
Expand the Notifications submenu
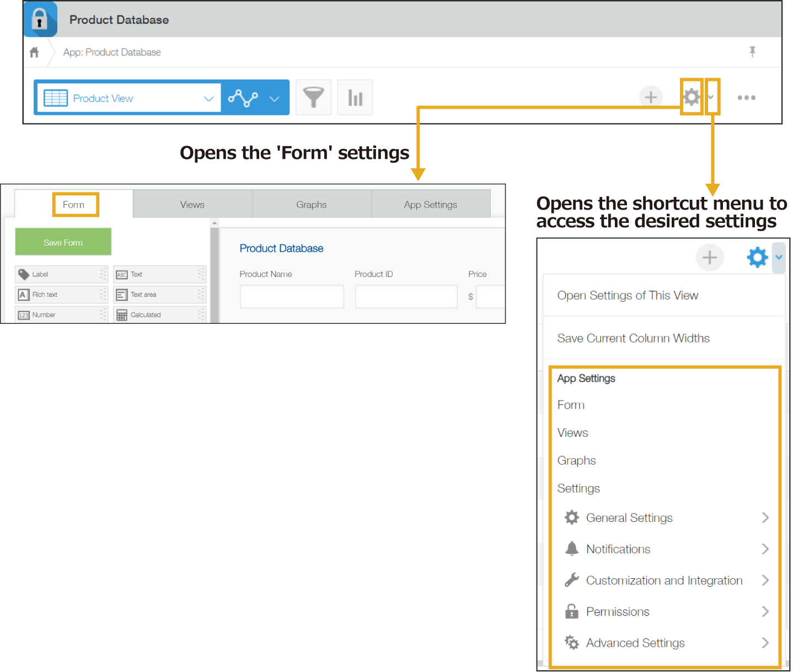[765, 549]
